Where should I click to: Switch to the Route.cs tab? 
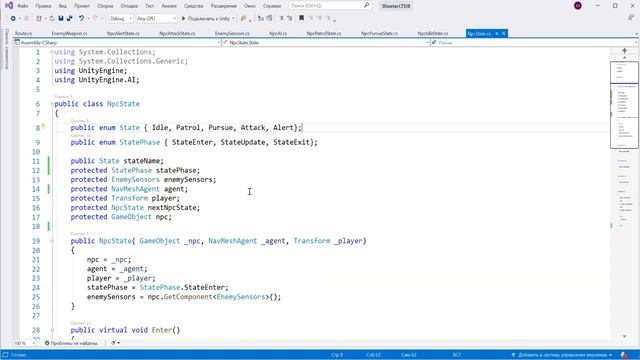(24, 33)
